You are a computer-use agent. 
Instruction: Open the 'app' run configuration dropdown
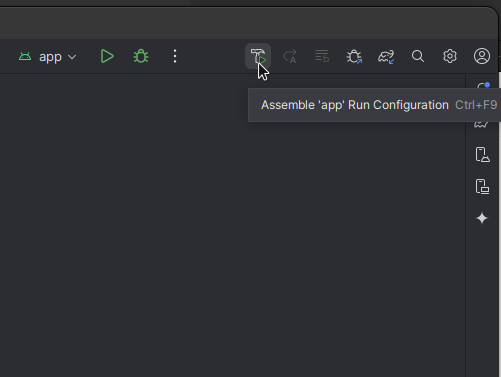(48, 57)
